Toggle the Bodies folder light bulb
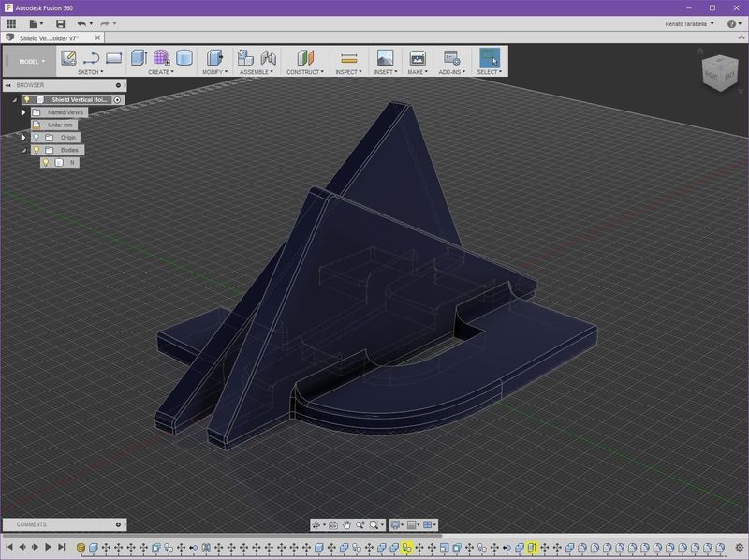 (x=37, y=150)
